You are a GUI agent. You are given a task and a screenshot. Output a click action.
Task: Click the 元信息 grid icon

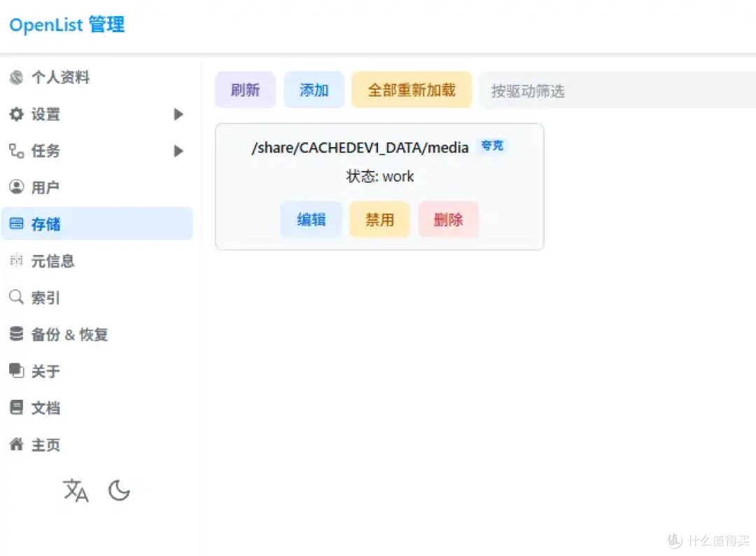(x=16, y=260)
